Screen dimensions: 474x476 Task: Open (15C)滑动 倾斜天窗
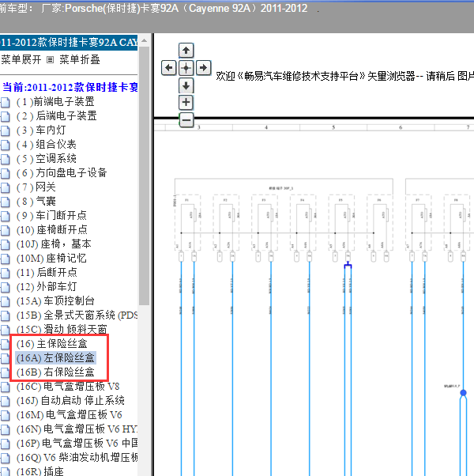[62, 330]
